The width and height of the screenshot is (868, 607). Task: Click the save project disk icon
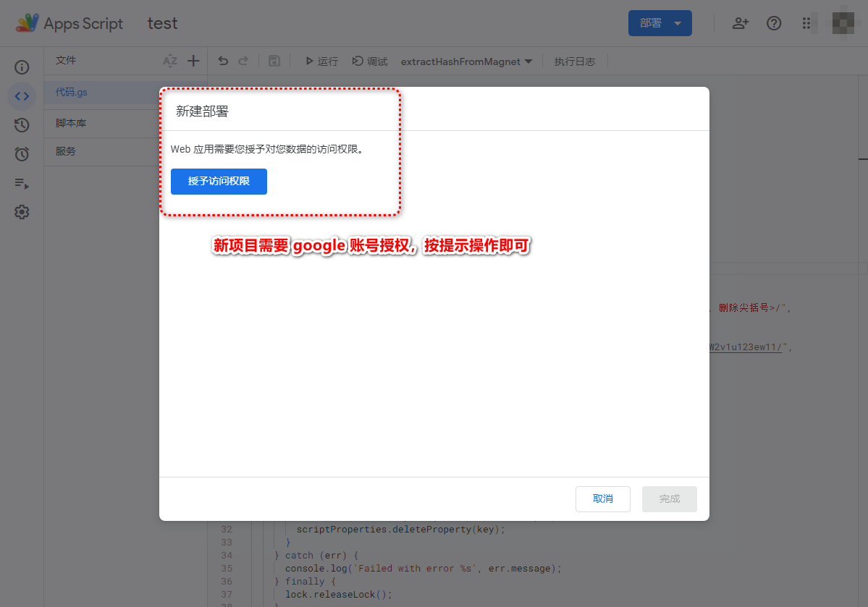[x=274, y=61]
